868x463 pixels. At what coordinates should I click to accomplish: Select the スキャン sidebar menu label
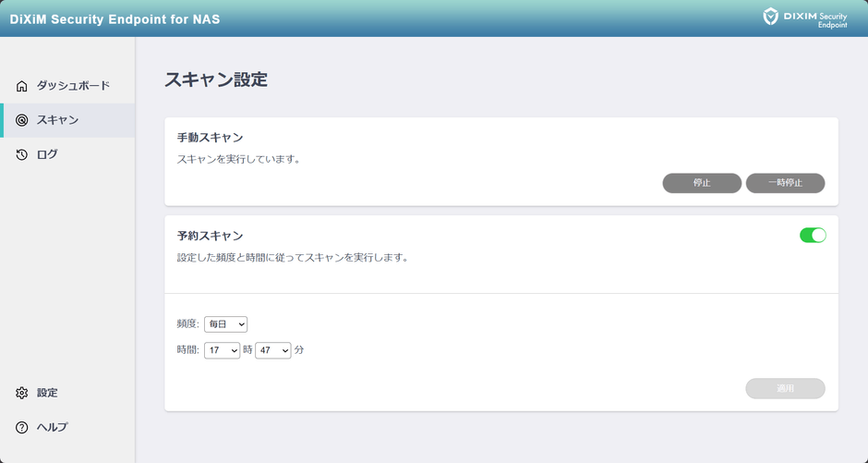click(57, 120)
